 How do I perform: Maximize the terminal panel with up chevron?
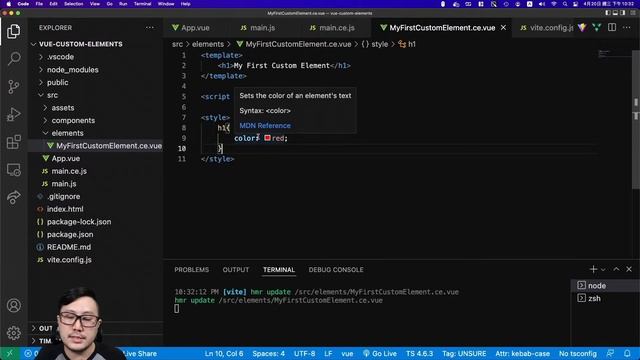click(x=616, y=269)
